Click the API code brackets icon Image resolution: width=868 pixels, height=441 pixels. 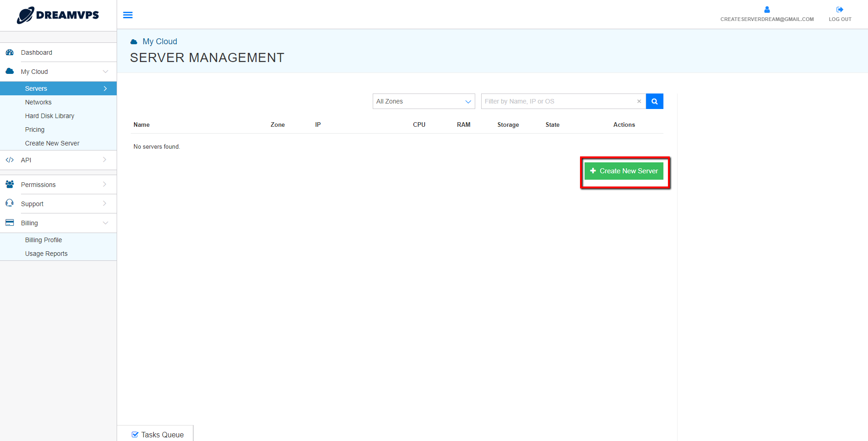point(10,160)
